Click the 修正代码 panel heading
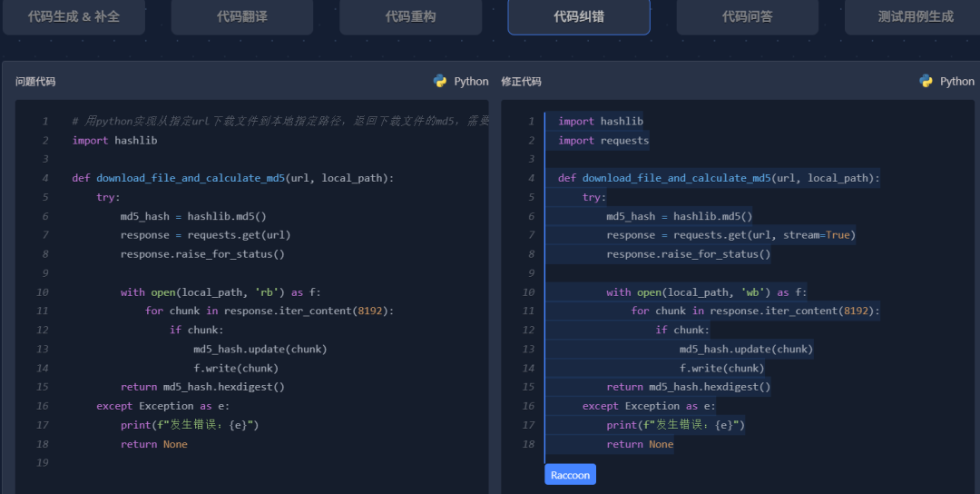Image resolution: width=980 pixels, height=494 pixels. (x=521, y=82)
